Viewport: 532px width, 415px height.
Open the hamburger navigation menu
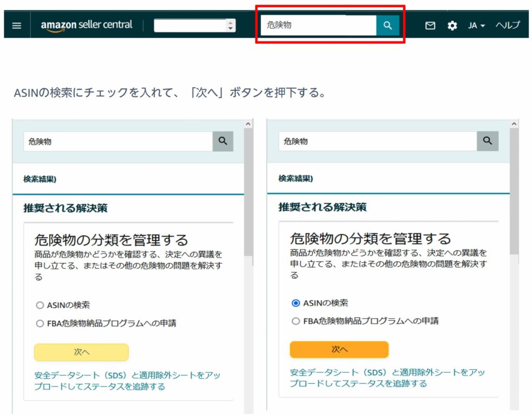click(17, 25)
